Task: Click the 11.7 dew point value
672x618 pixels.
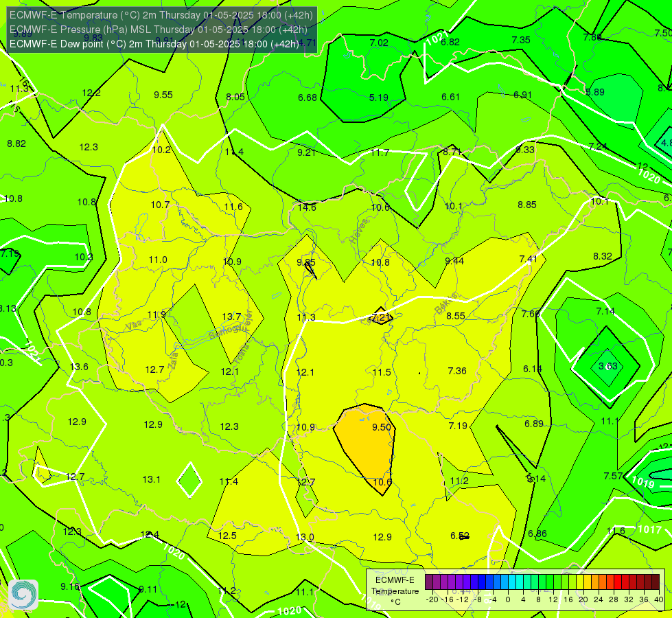Action: point(380,152)
